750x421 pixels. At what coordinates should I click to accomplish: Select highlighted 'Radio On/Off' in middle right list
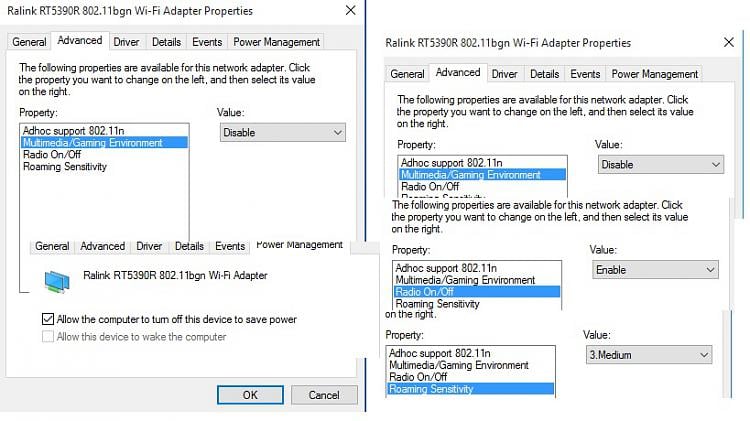pyautogui.click(x=477, y=292)
